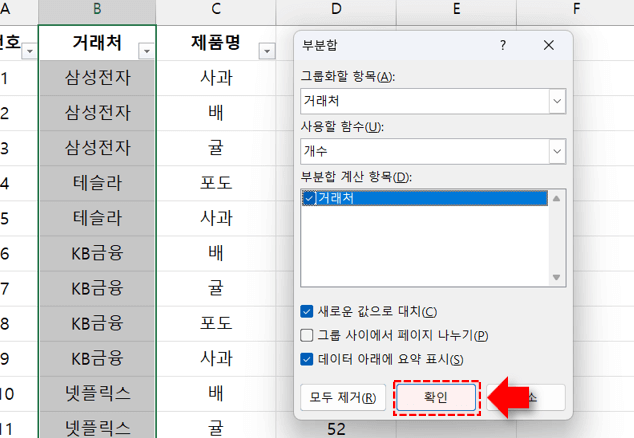Image resolution: width=634 pixels, height=438 pixels.
Task: Enable 그룹 사이에서 페이지 나누기
Action: (308, 335)
